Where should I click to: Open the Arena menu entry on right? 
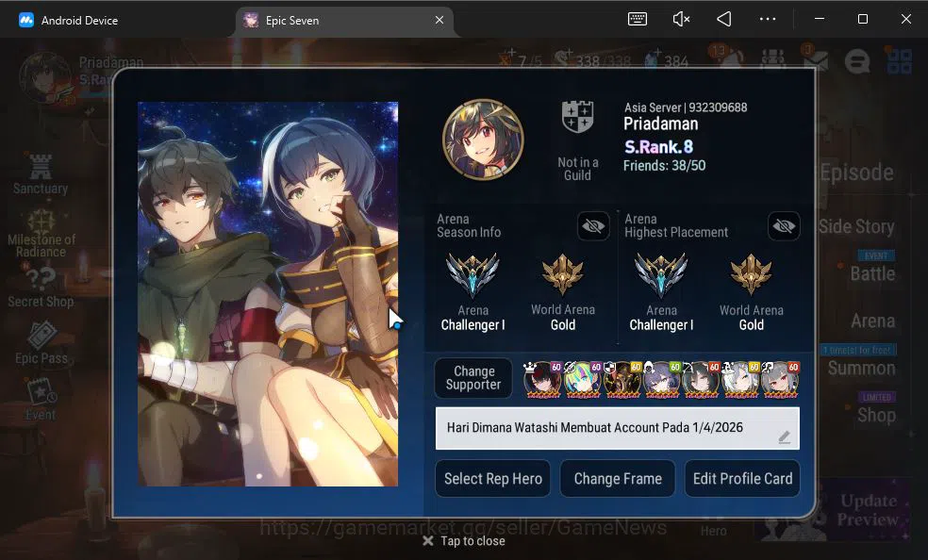tap(873, 321)
